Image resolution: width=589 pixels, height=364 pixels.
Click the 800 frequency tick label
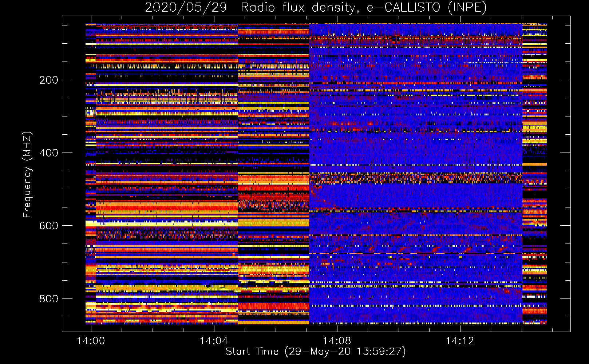49,299
